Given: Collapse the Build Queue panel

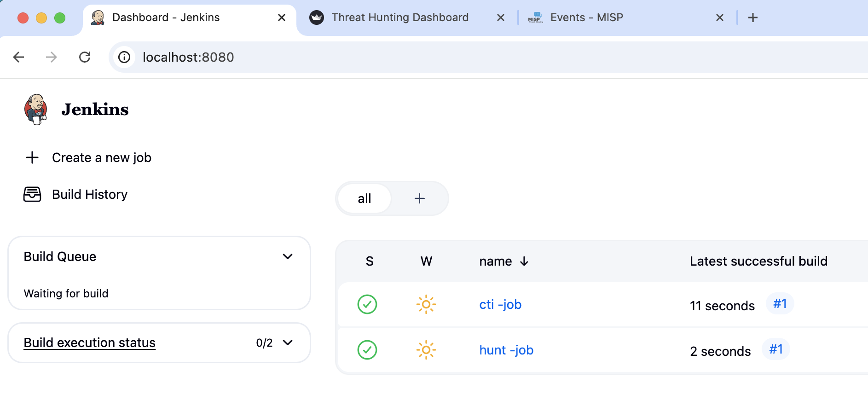Looking at the screenshot, I should point(288,256).
